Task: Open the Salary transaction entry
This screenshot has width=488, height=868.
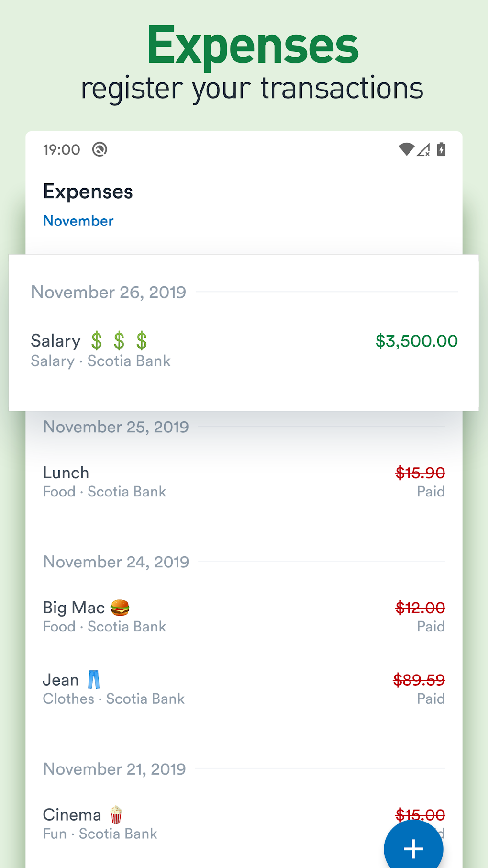Action: [55, 341]
